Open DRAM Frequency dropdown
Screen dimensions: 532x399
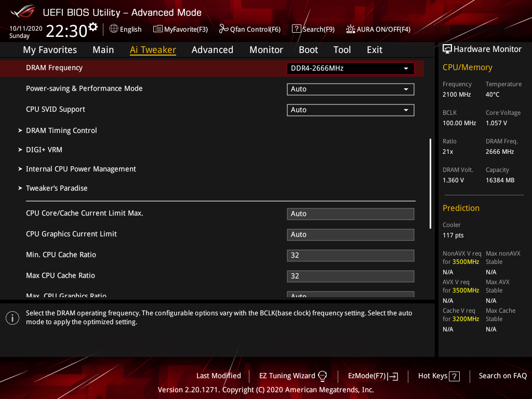[x=351, y=69]
